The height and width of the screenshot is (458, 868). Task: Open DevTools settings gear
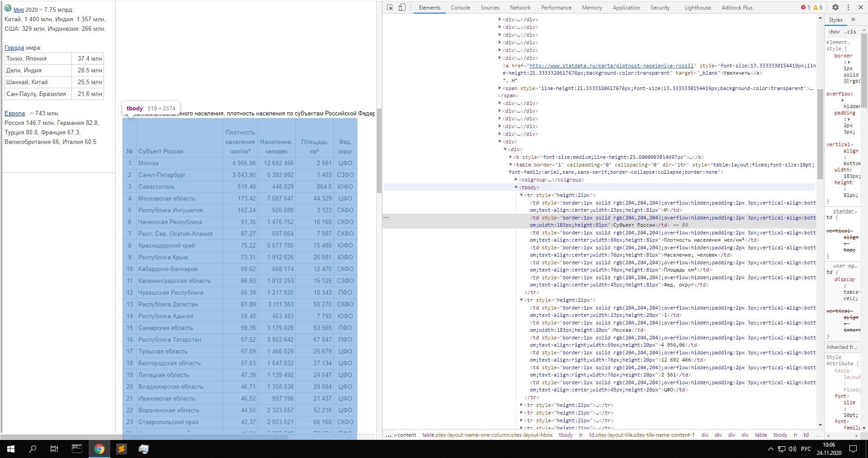click(835, 7)
